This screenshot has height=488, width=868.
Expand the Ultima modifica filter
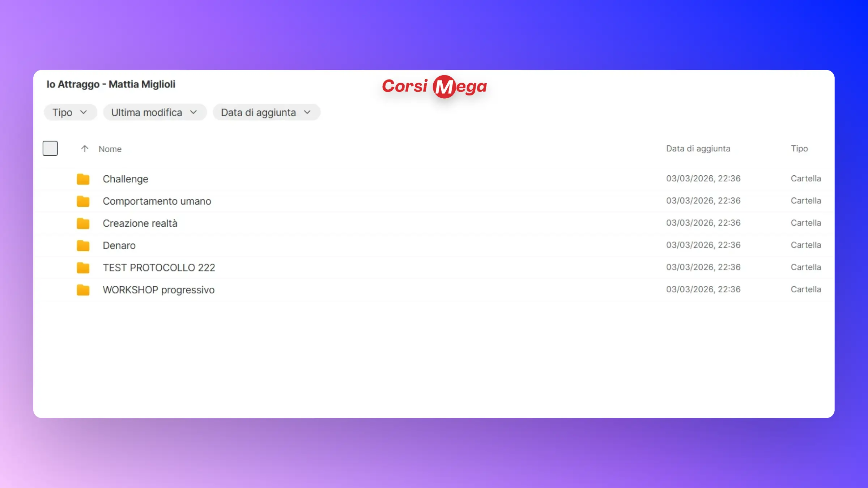154,112
